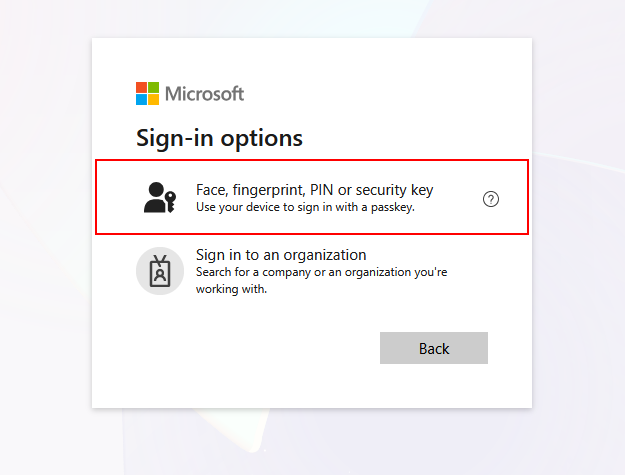Click the green square of Microsoft logo
The height and width of the screenshot is (475, 625).
tap(153, 88)
